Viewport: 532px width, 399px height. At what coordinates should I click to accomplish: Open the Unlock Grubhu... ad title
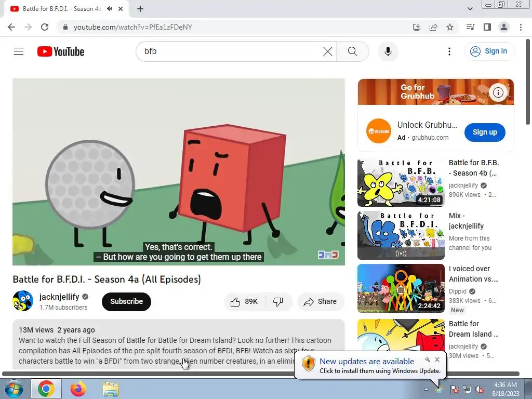pyautogui.click(x=427, y=125)
